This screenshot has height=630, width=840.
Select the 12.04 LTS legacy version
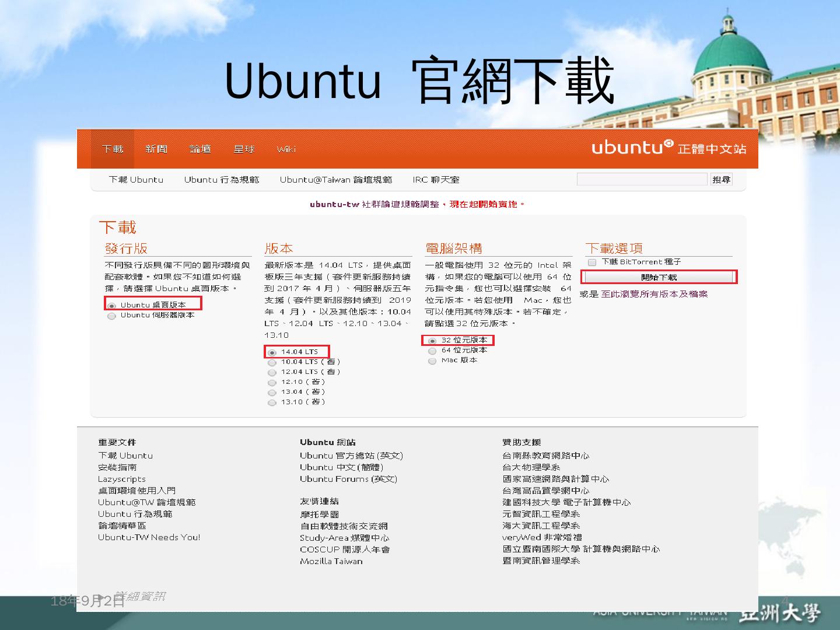coord(272,372)
